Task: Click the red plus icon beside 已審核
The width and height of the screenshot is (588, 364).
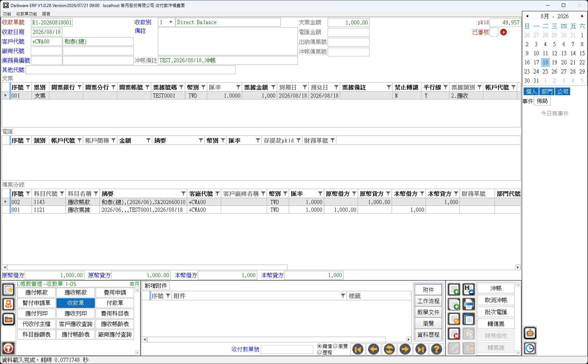Action: pos(503,32)
